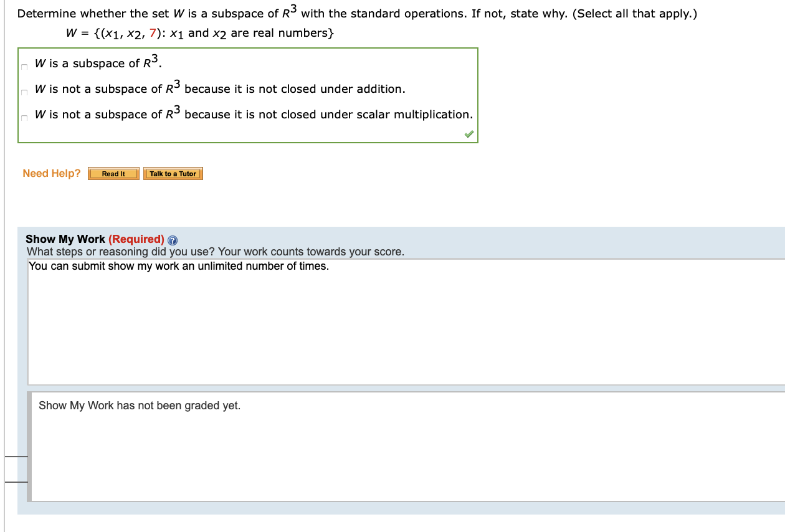This screenshot has width=785, height=532.
Task: Select 'not closed under addition' option
Action: (x=23, y=92)
